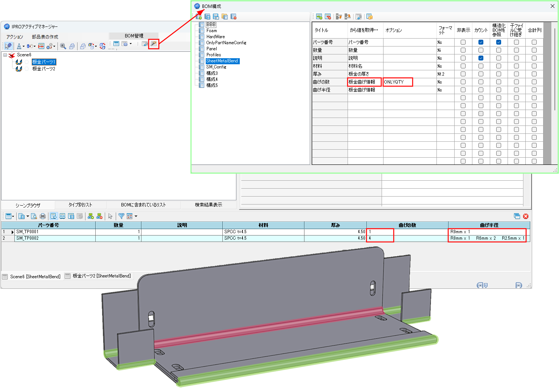
Task: Uncheck カウント for the パーツ番号 row
Action: [481, 42]
